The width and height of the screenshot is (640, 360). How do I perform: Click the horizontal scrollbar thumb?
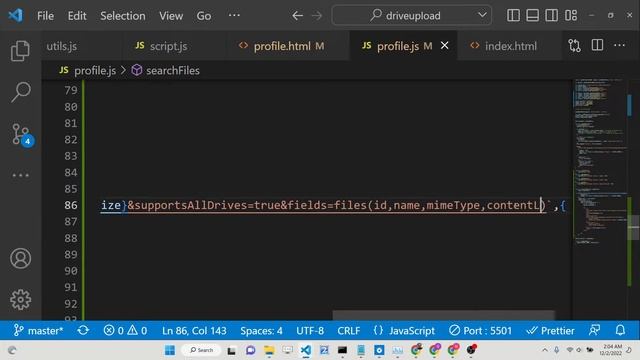(444, 315)
